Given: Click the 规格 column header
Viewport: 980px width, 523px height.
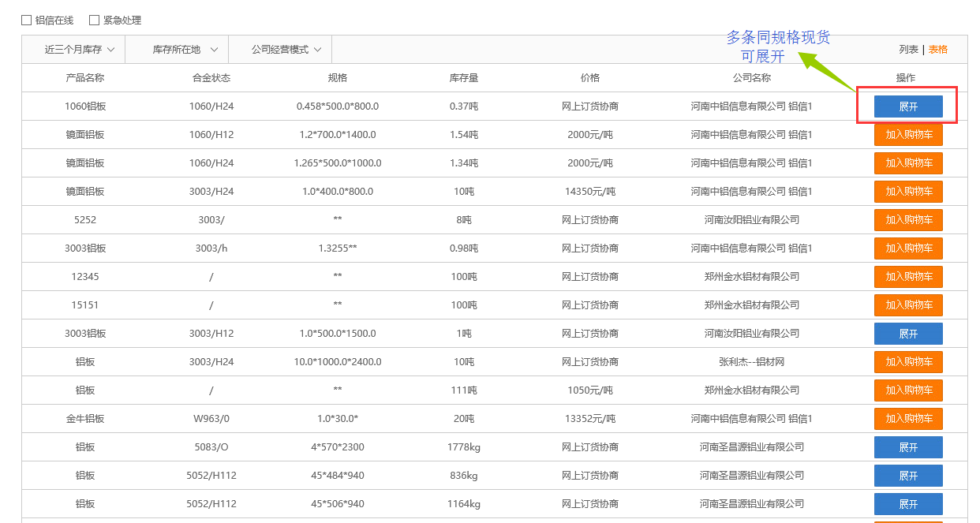Looking at the screenshot, I should click(338, 78).
